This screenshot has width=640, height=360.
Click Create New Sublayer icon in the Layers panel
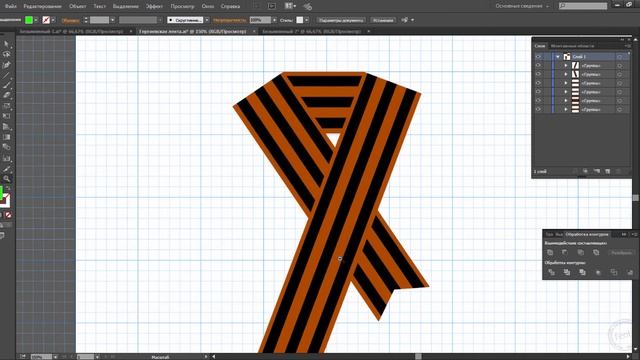point(596,171)
